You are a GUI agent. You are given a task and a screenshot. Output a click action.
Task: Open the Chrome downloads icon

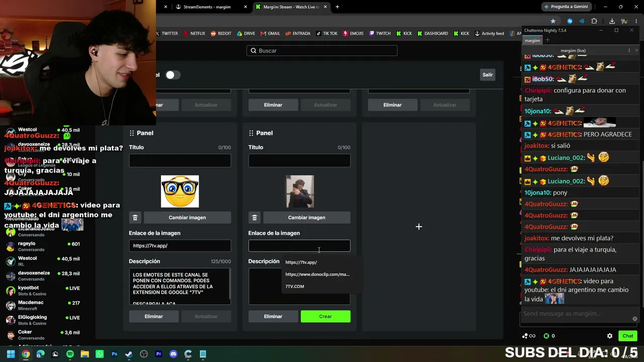pyautogui.click(x=612, y=21)
